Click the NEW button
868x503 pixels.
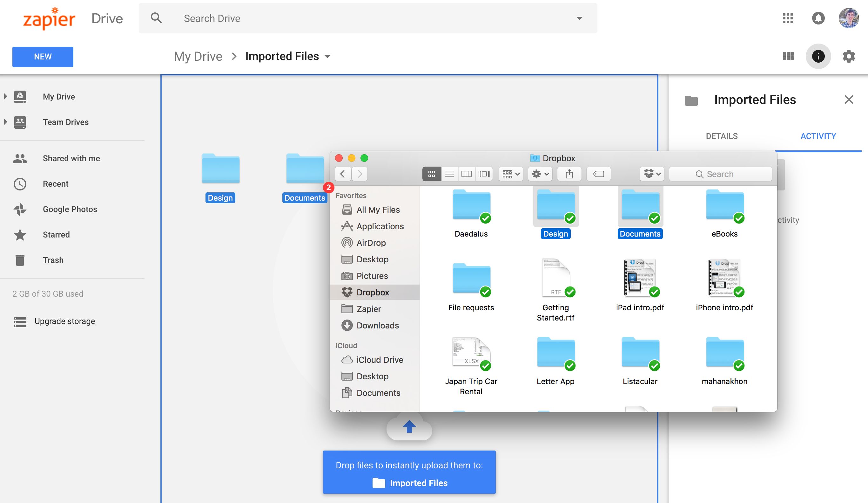pyautogui.click(x=43, y=57)
